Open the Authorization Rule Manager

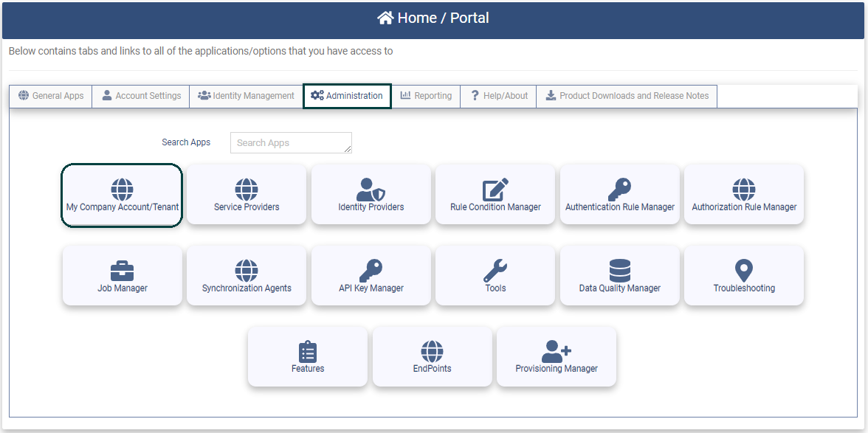click(x=743, y=194)
